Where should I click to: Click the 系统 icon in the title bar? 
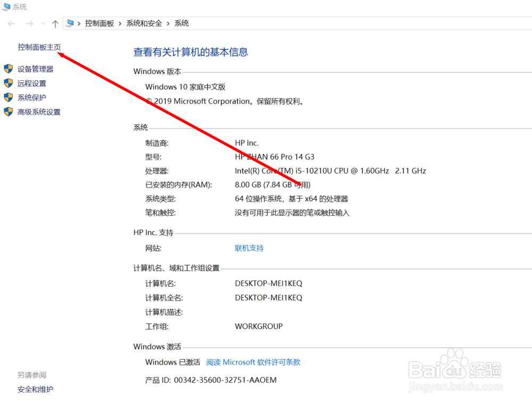point(5,6)
